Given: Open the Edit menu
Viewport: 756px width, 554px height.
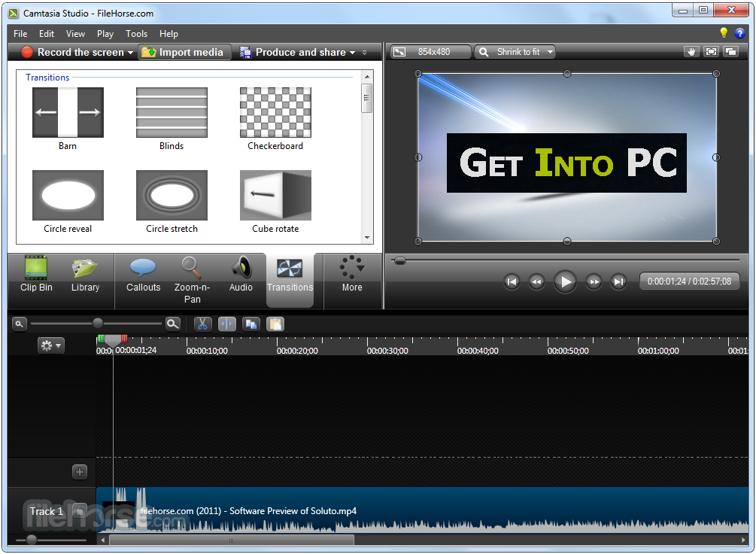Looking at the screenshot, I should click(47, 34).
